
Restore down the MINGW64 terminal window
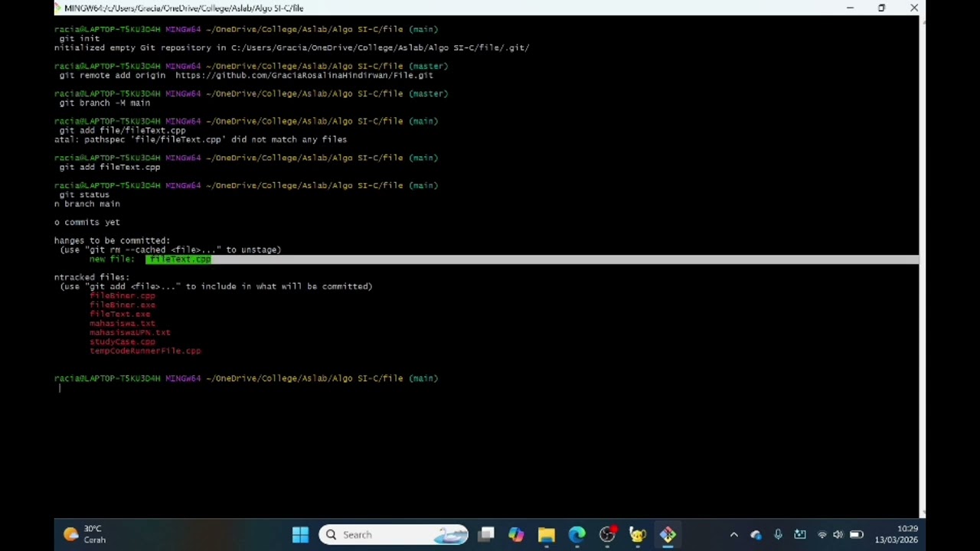[x=881, y=8]
